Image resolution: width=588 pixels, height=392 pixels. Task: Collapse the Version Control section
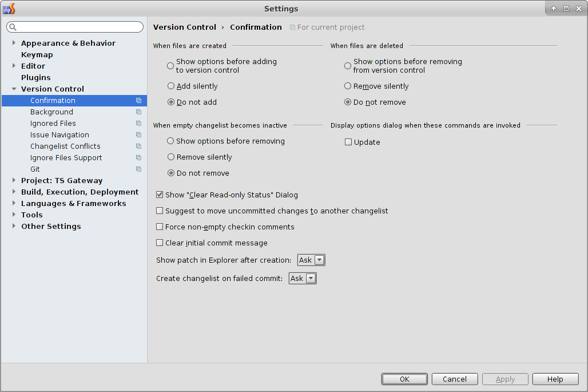point(14,89)
